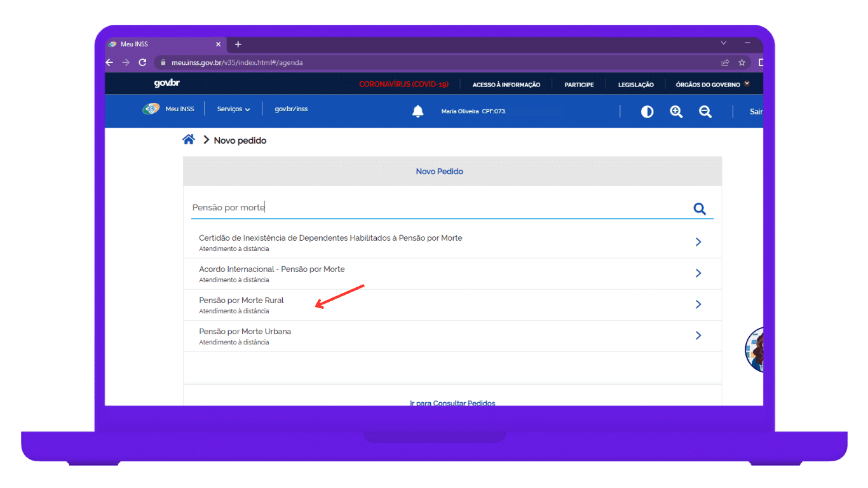Viewport: 868px width, 488px height.
Task: Click the home icon in breadcrumb
Action: 189,140
